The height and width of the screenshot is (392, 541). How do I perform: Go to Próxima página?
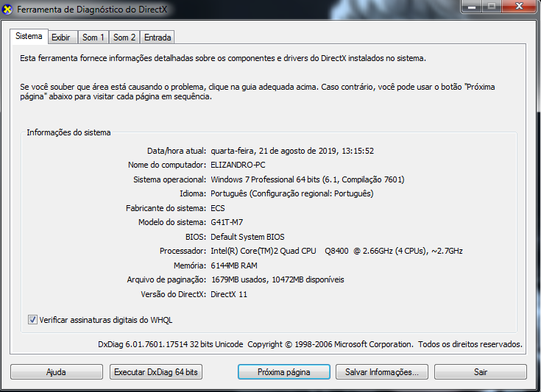(284, 372)
